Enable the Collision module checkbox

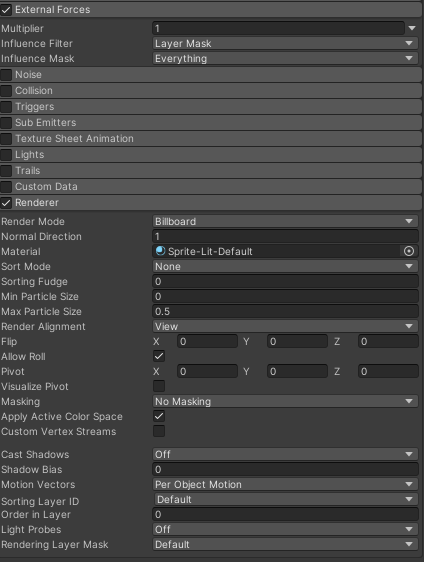coord(6,91)
